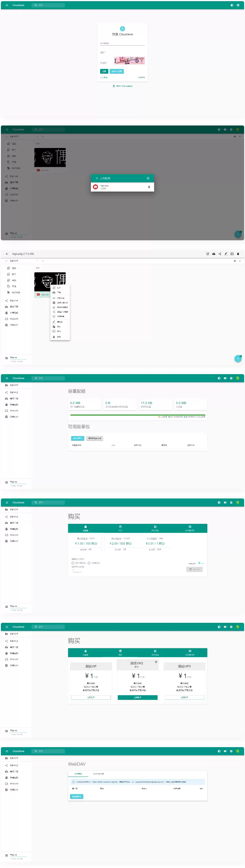245x868 pixels.
Task: Click the add-file plus icon in 上传队列 header
Action: (148, 178)
